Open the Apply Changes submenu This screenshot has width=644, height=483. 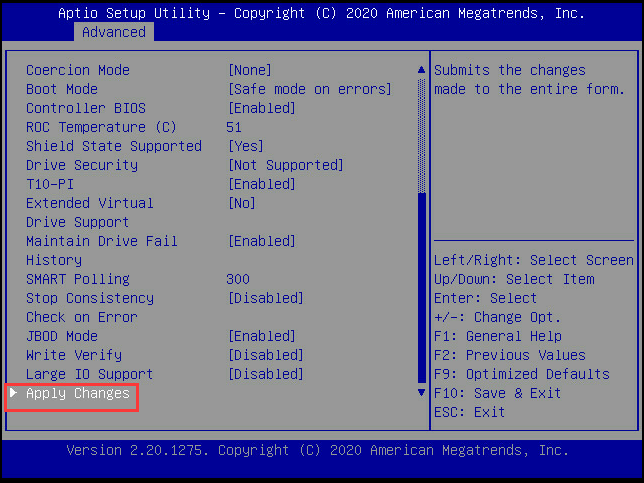click(x=77, y=393)
